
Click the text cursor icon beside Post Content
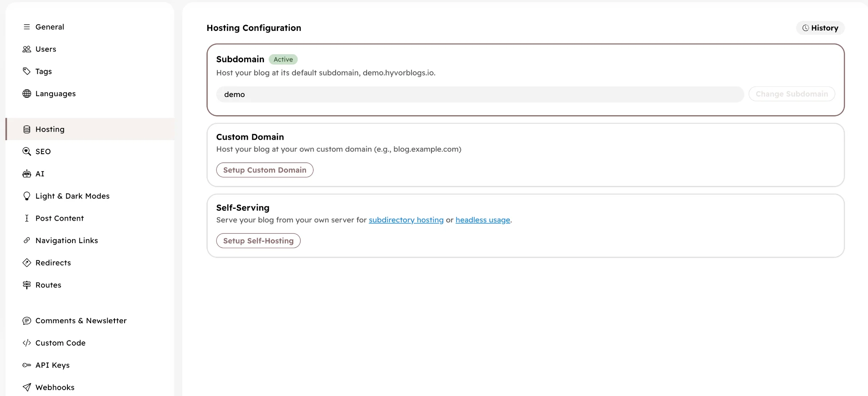pos(27,218)
